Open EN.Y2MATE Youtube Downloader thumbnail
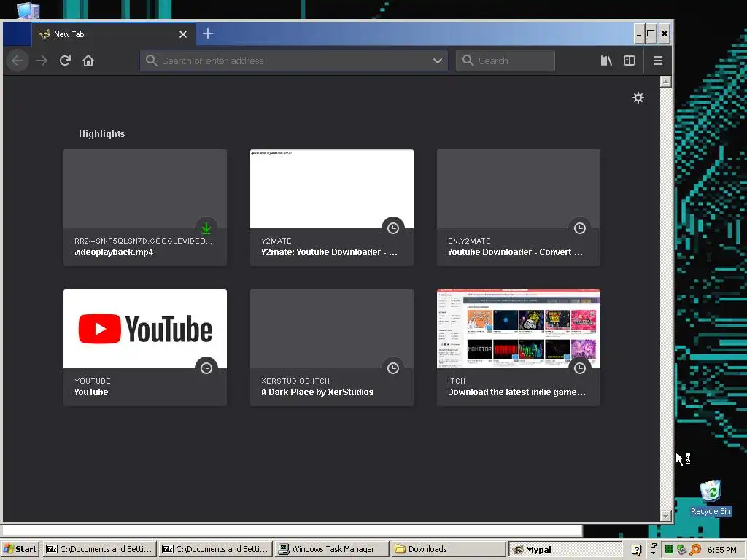This screenshot has width=747, height=560. tap(519, 189)
